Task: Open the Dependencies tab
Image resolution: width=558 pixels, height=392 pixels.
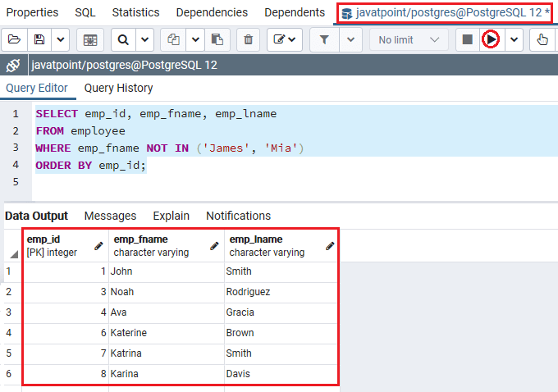Action: [x=212, y=12]
